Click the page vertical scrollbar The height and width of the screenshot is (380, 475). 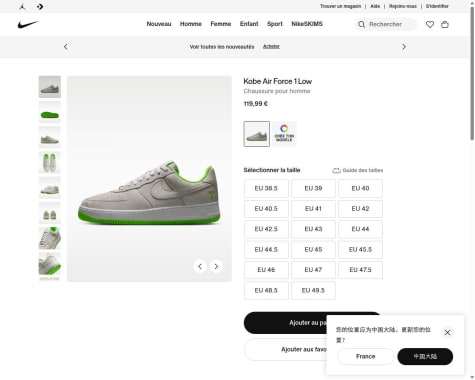(472, 73)
